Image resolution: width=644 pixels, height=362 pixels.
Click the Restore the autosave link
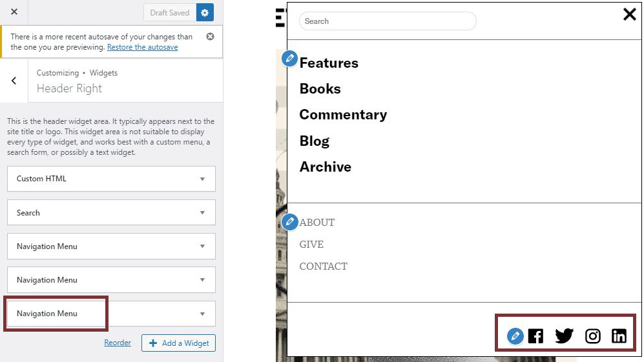[142, 47]
